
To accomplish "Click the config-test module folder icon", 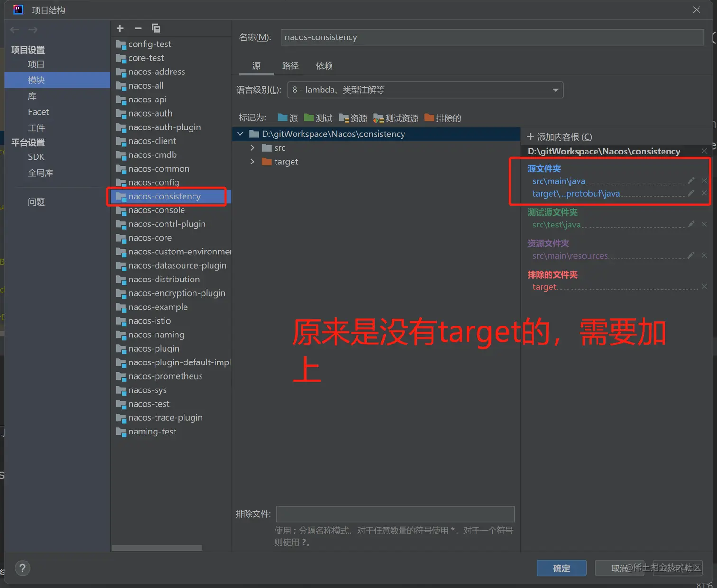I will (121, 44).
